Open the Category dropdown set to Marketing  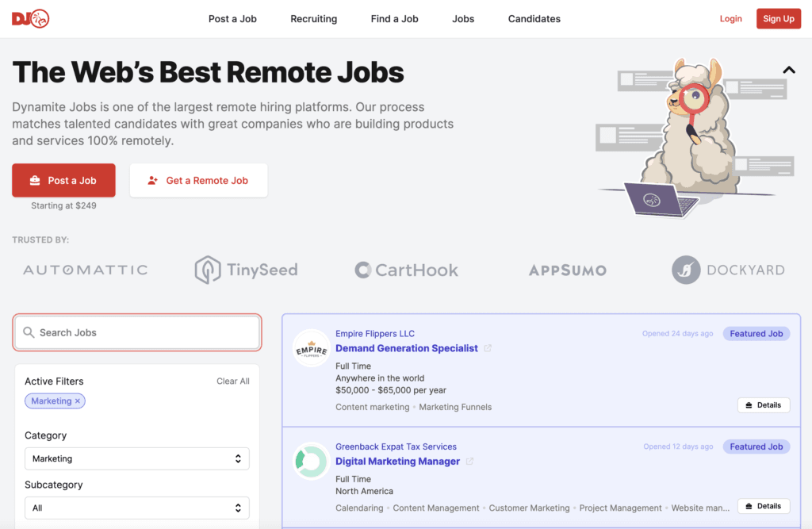click(x=137, y=458)
